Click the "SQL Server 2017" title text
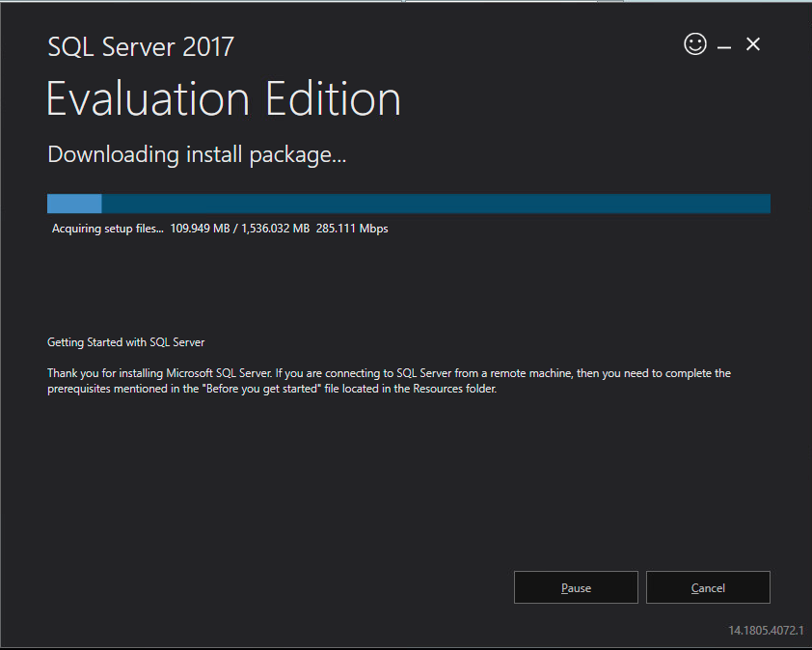Image resolution: width=812 pixels, height=650 pixels. click(141, 46)
